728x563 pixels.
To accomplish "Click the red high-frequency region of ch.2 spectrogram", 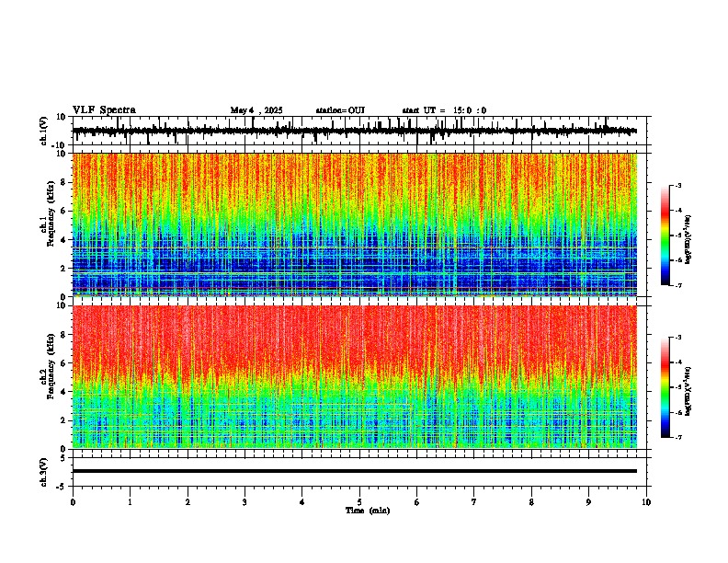I will pyautogui.click(x=355, y=335).
